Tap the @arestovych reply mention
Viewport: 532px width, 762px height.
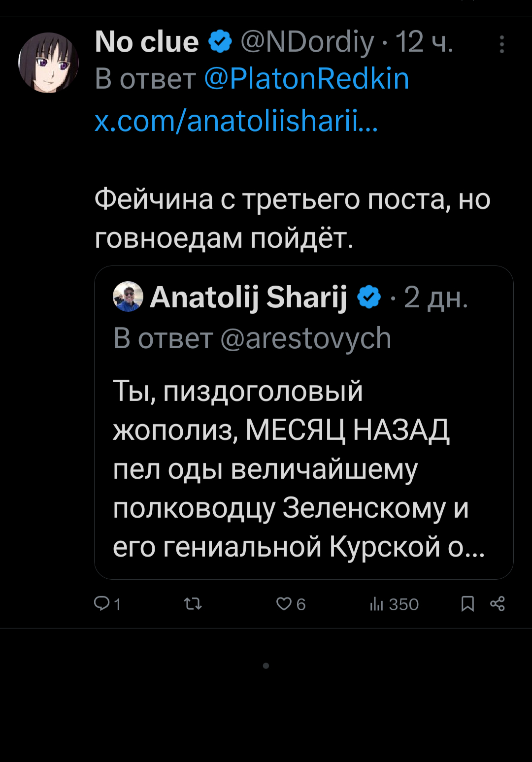pyautogui.click(x=305, y=339)
